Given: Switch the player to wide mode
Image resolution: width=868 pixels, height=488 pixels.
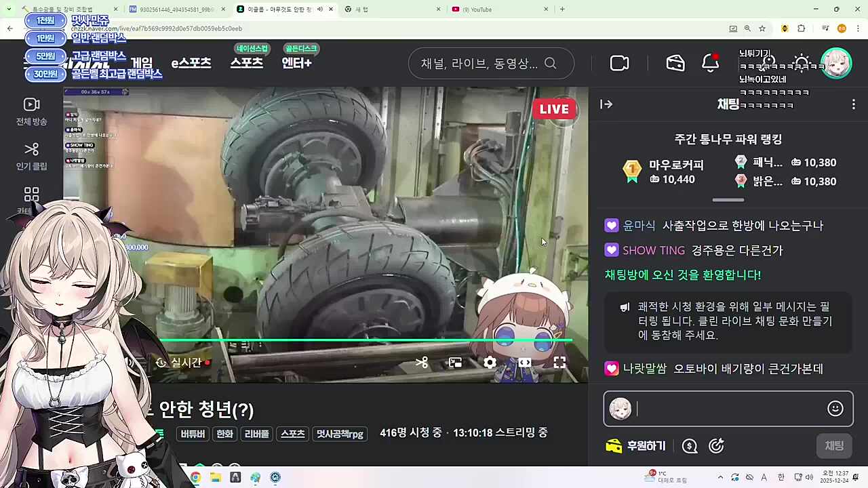Looking at the screenshot, I should tap(525, 363).
